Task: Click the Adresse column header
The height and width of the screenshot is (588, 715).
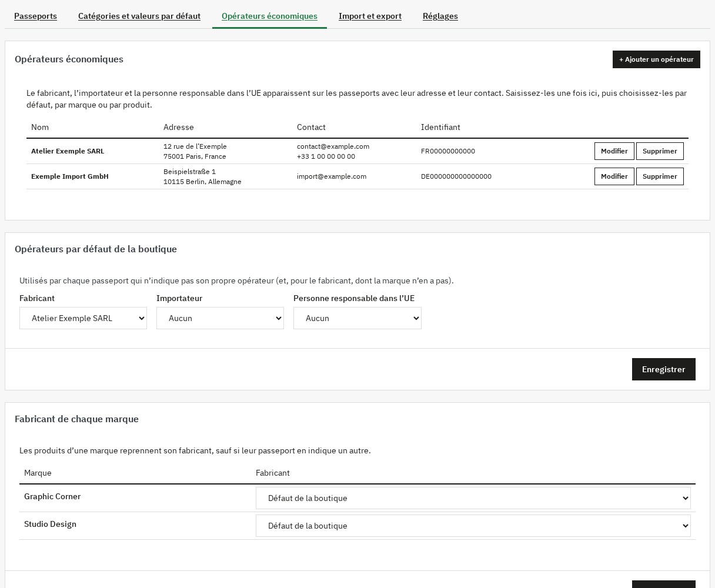Action: (x=179, y=127)
